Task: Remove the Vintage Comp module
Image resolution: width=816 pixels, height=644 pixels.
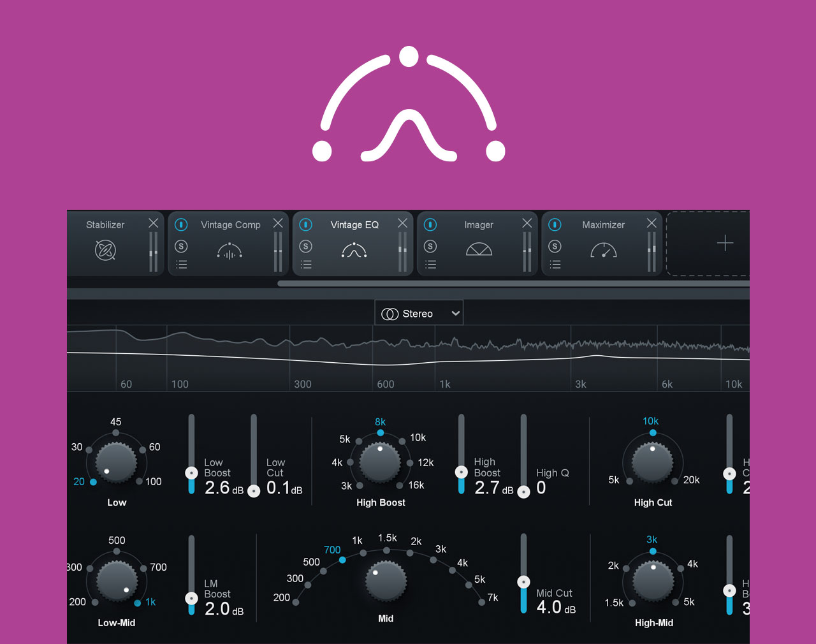Action: click(x=278, y=223)
